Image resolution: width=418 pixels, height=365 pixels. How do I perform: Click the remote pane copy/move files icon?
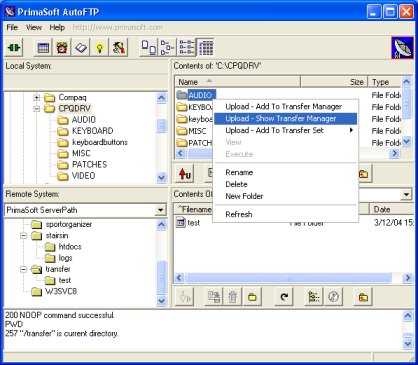214,296
